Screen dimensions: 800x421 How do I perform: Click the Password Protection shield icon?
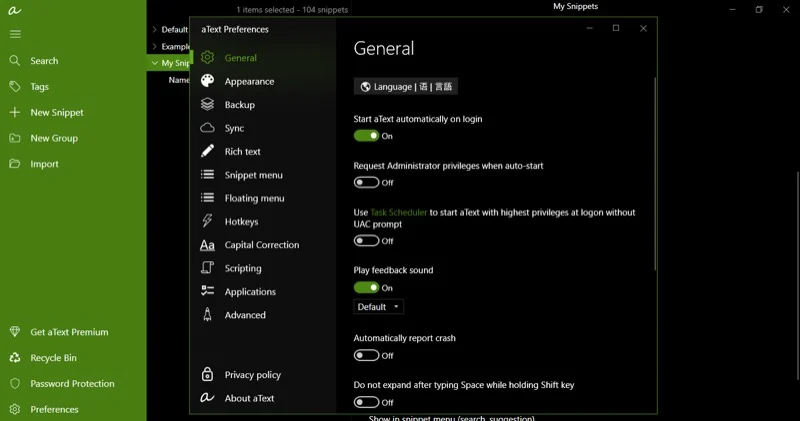coord(15,384)
